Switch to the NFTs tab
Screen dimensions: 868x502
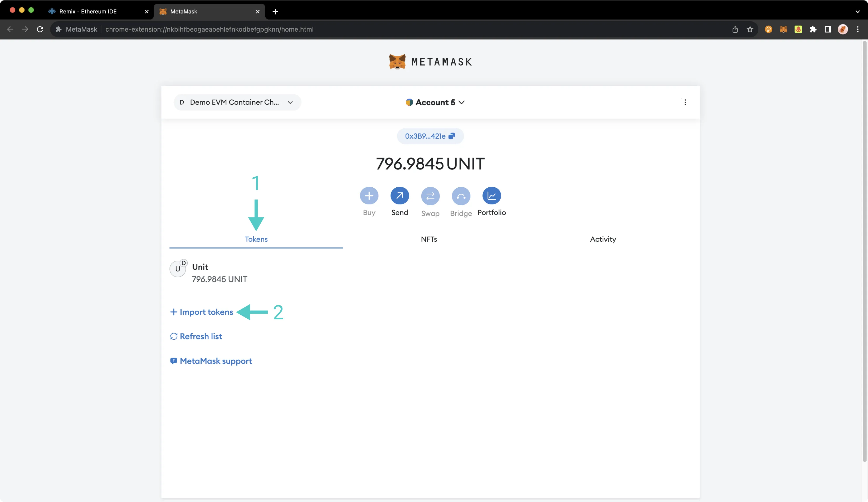click(429, 239)
